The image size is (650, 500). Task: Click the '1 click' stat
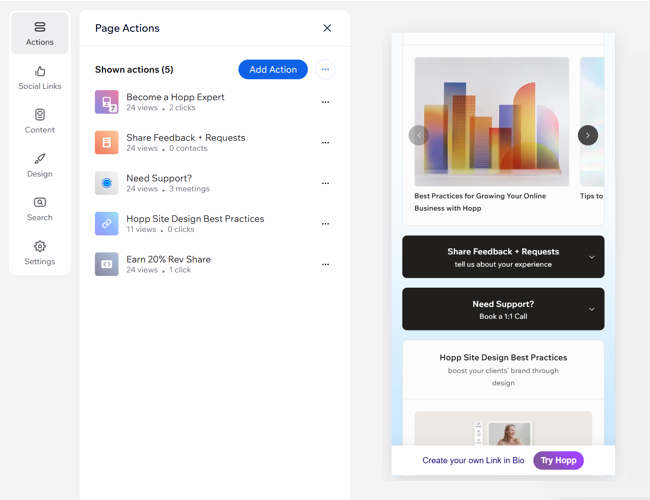click(x=180, y=270)
